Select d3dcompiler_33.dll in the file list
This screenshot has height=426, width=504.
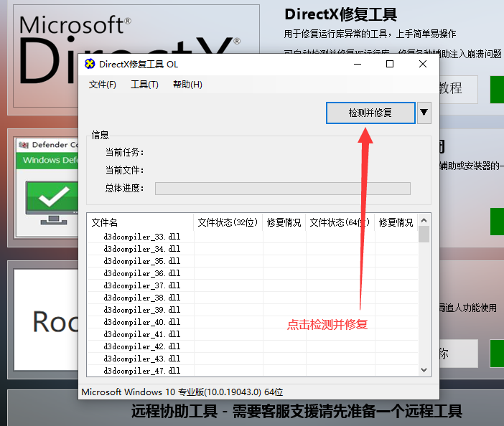pyautogui.click(x=142, y=237)
